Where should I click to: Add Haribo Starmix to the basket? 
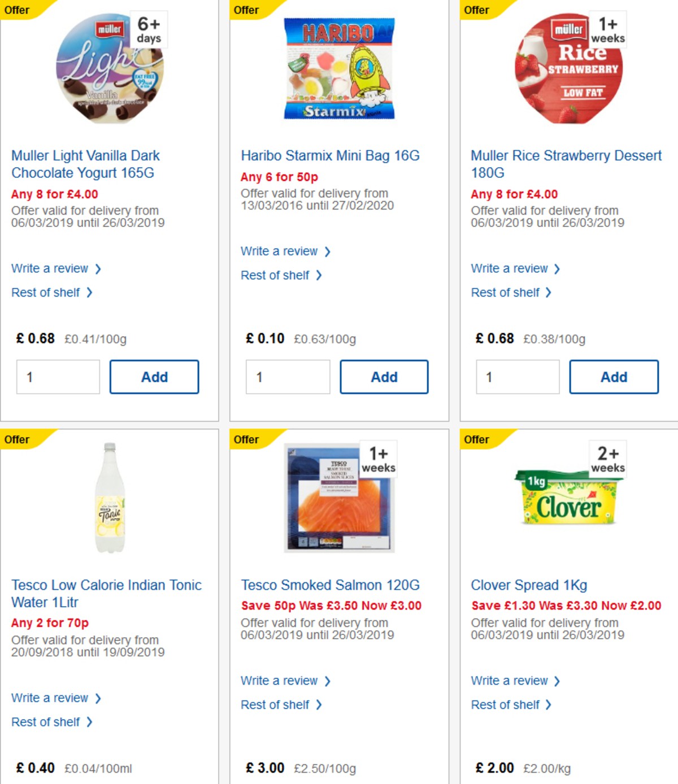coord(384,377)
